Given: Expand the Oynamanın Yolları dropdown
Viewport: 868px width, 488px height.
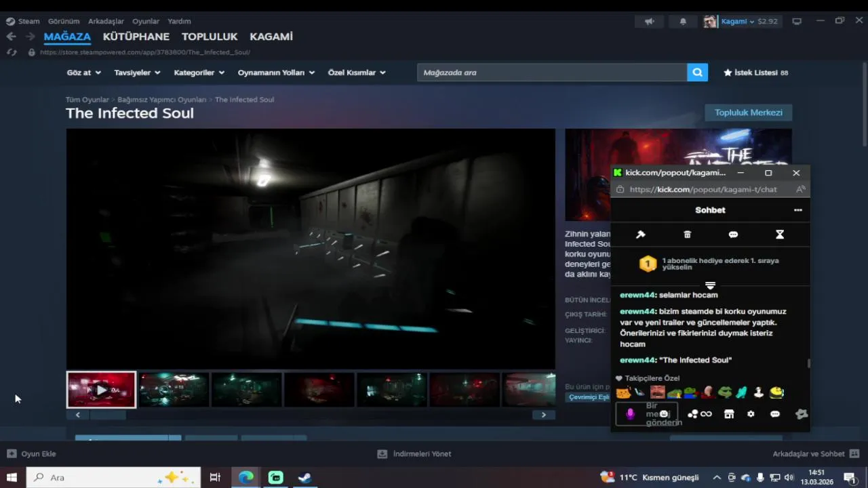Looking at the screenshot, I should [x=276, y=73].
